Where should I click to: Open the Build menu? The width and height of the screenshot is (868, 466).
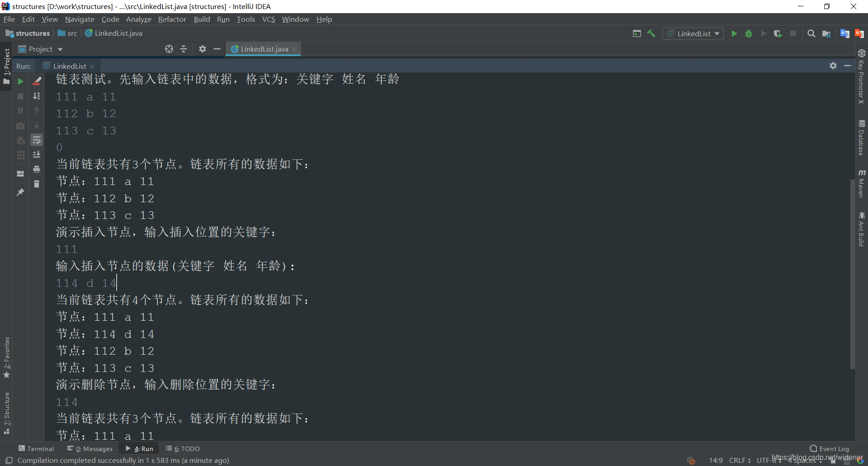click(x=202, y=19)
